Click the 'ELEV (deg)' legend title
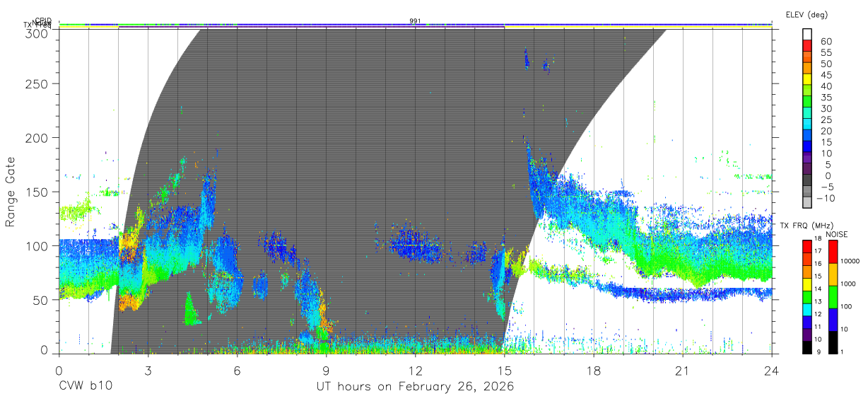The width and height of the screenshot is (868, 401). 807,15
